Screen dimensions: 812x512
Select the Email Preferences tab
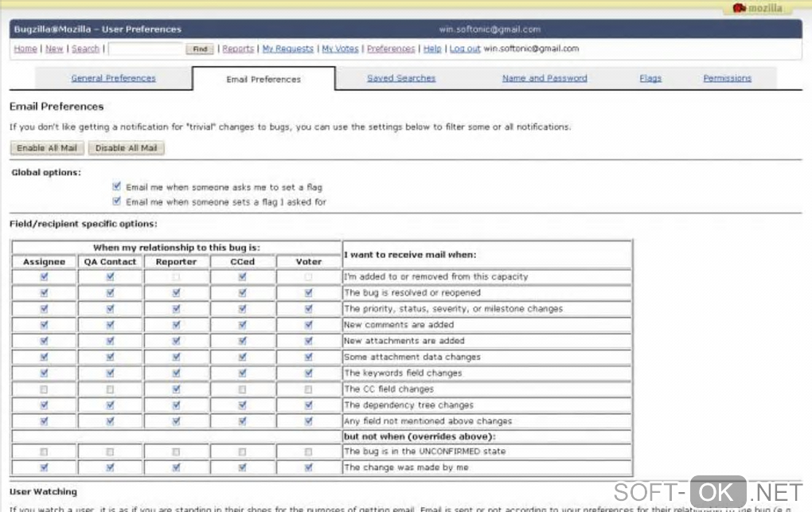(264, 80)
